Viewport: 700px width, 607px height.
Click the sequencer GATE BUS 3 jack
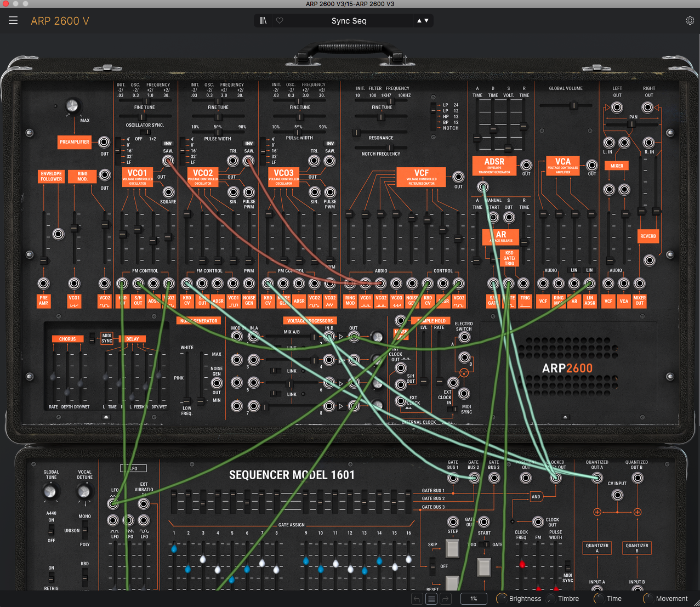tap(494, 478)
